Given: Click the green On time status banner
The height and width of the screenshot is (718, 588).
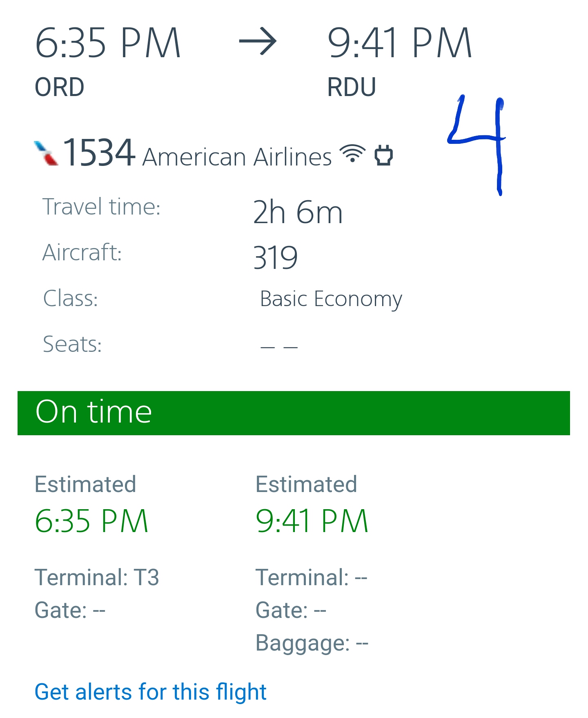Looking at the screenshot, I should (x=294, y=413).
